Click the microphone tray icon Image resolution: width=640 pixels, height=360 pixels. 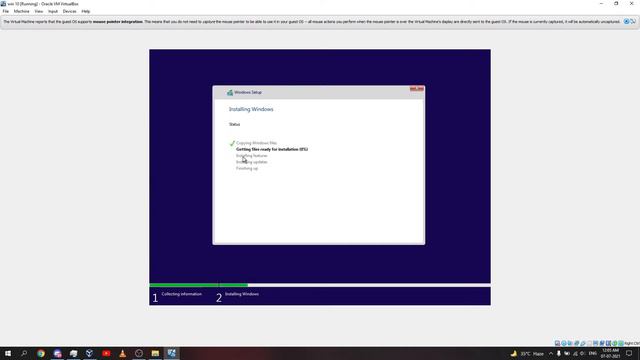559,353
